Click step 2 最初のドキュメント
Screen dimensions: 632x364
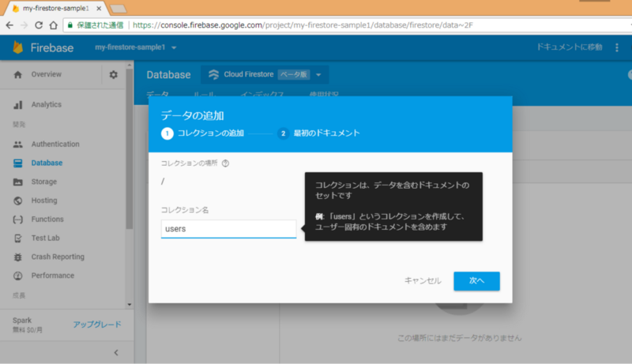pyautogui.click(x=318, y=133)
